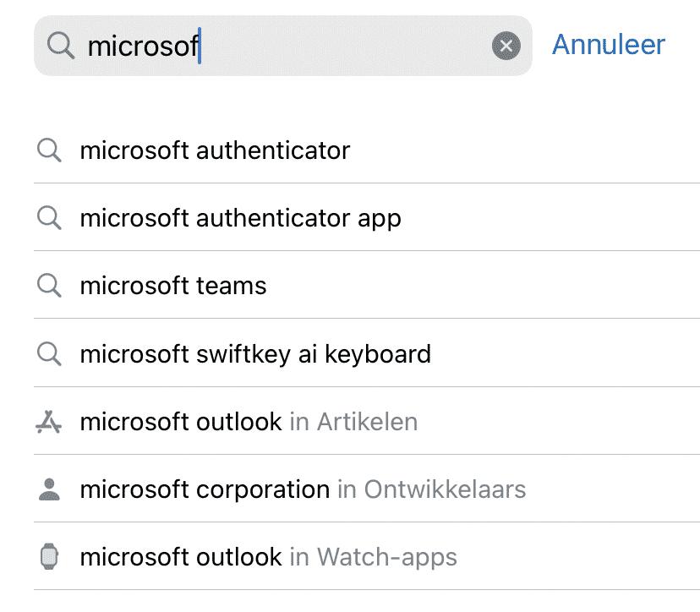Click magnifier icon beside 'microsoft swiftkey ai keyboard'
This screenshot has height=612, width=700.
tap(50, 353)
